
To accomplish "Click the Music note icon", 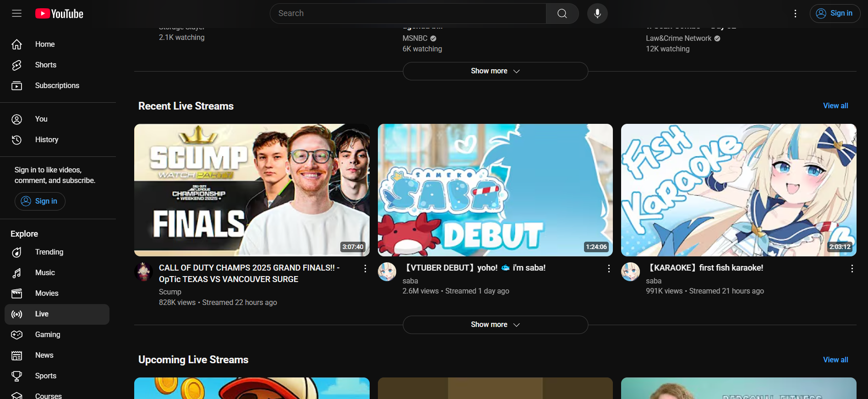I will point(17,273).
